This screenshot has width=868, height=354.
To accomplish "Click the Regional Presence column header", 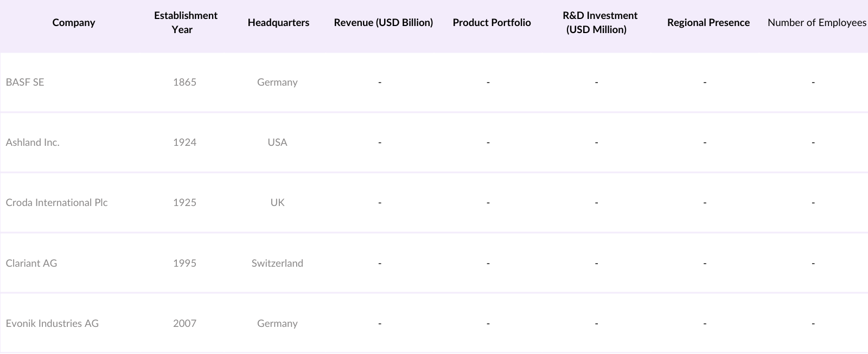I will [708, 23].
